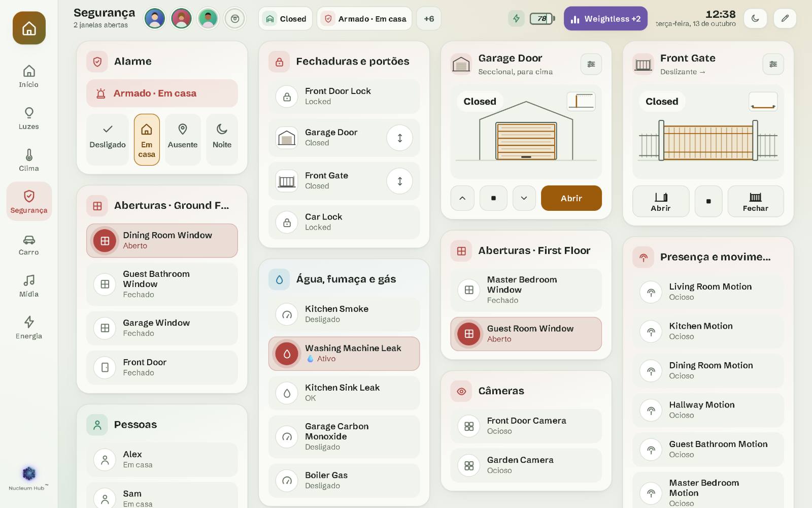Click the orange Abrir garage button
This screenshot has height=508, width=812.
[571, 198]
